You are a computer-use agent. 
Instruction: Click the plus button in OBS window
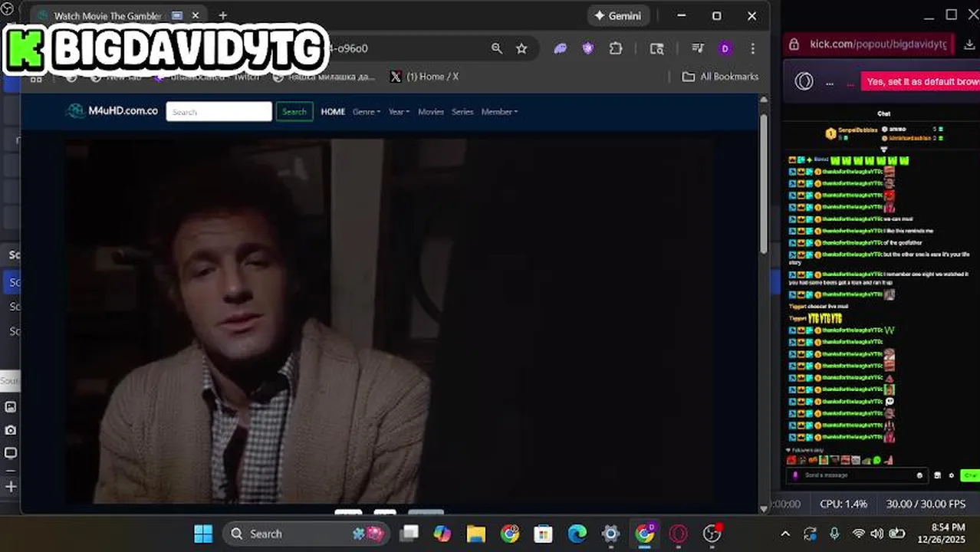click(11, 486)
